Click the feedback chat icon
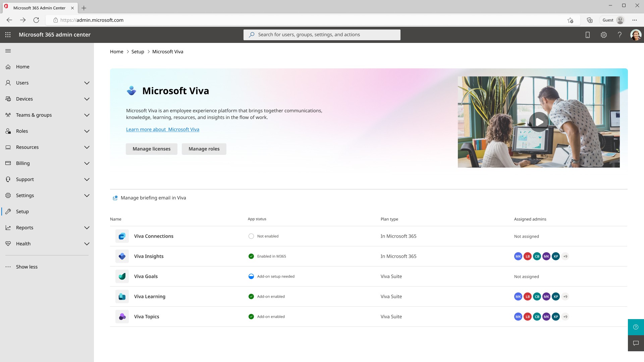644x362 pixels. 636,343
